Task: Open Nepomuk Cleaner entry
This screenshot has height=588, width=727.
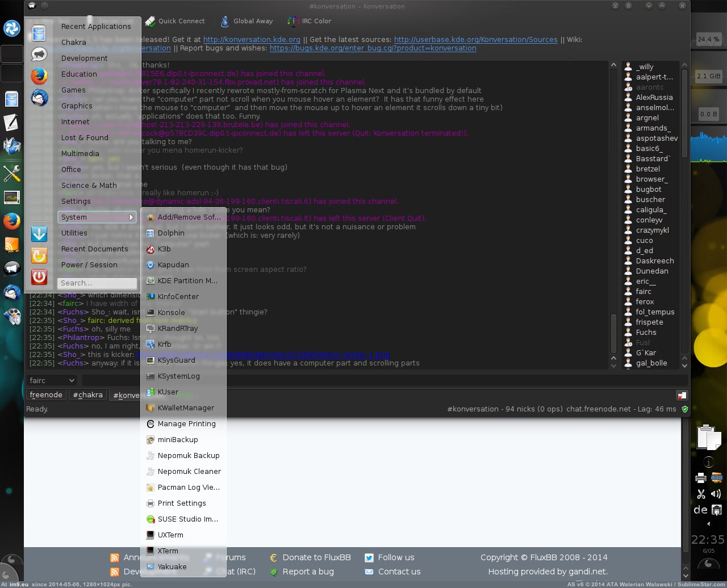Action: coord(183,472)
